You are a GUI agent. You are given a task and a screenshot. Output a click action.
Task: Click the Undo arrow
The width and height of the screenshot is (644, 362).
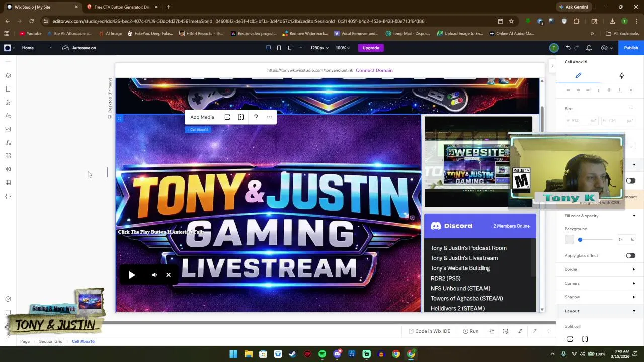[568, 48]
